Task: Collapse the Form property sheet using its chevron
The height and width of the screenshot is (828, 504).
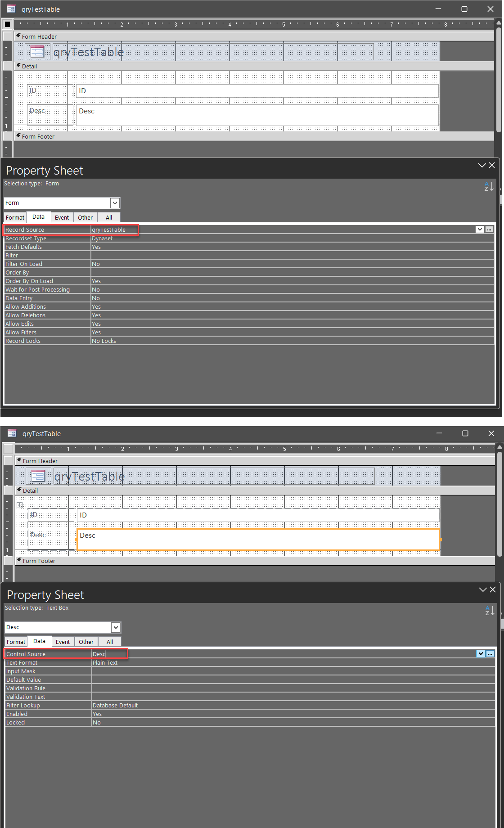Action: pos(482,165)
